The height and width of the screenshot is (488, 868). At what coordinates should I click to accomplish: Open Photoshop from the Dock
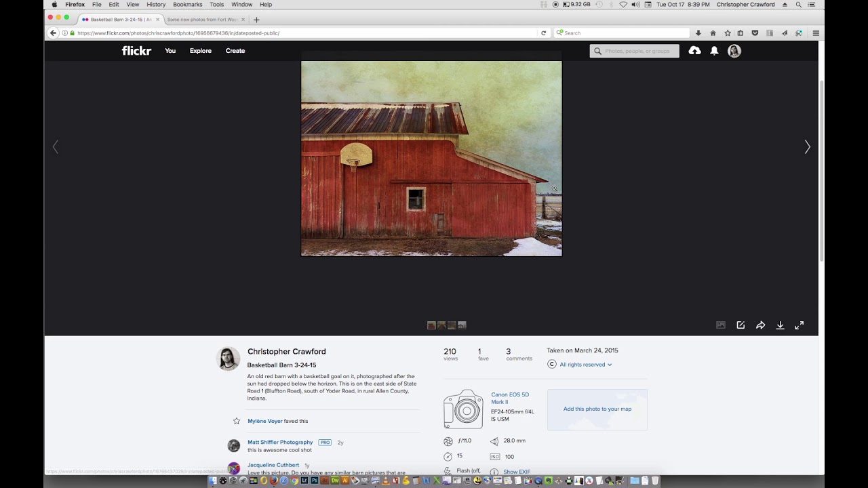click(x=314, y=481)
